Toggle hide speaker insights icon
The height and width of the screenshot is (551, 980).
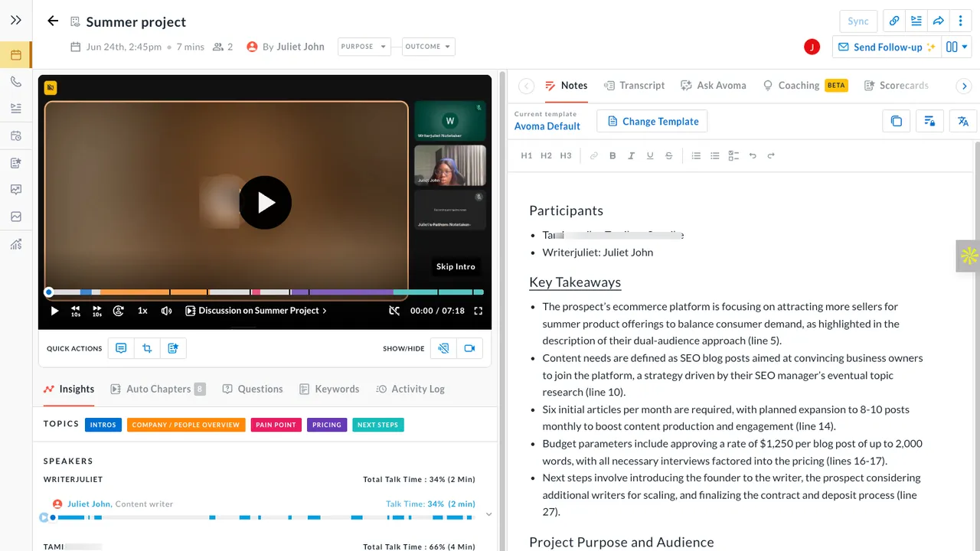[x=443, y=348]
